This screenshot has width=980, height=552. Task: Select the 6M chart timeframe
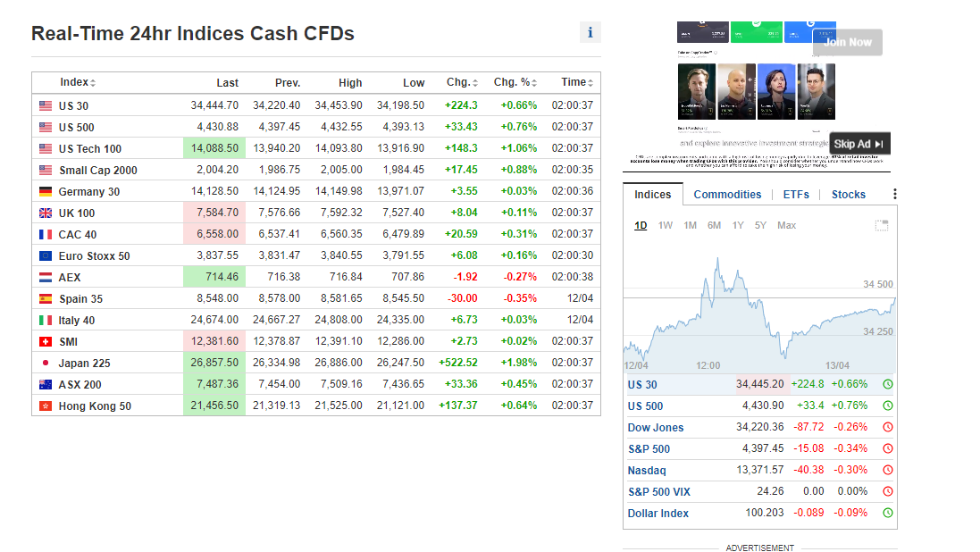714,225
